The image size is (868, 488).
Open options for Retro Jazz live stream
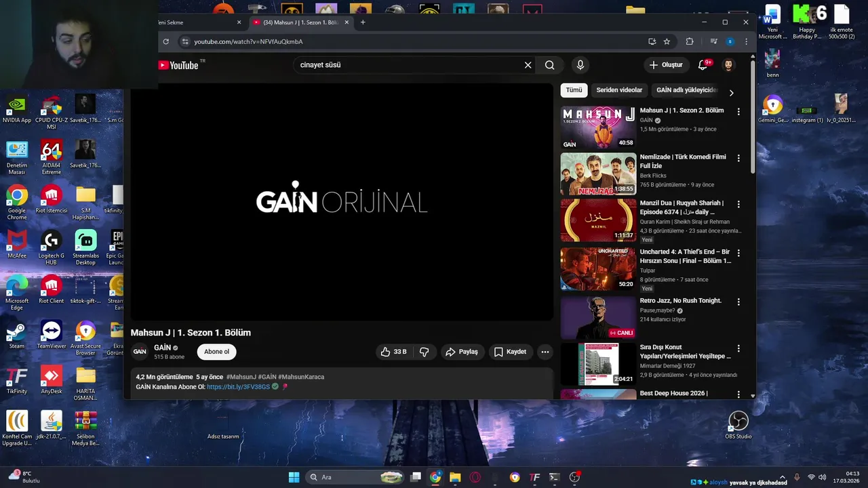738,302
